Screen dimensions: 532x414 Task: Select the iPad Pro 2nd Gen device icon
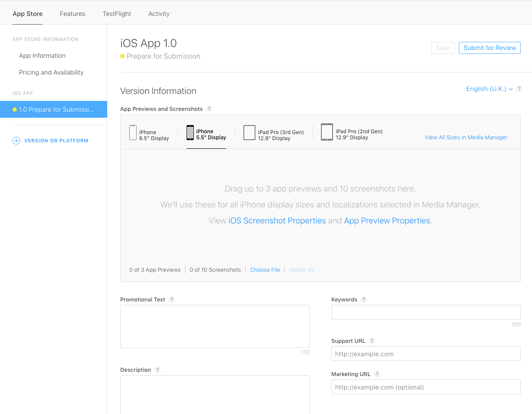point(327,132)
